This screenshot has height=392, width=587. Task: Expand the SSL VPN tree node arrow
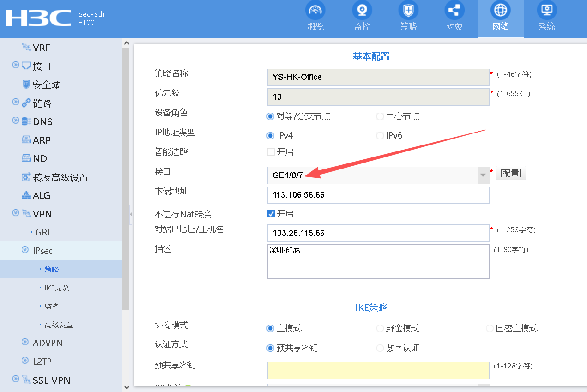16,379
